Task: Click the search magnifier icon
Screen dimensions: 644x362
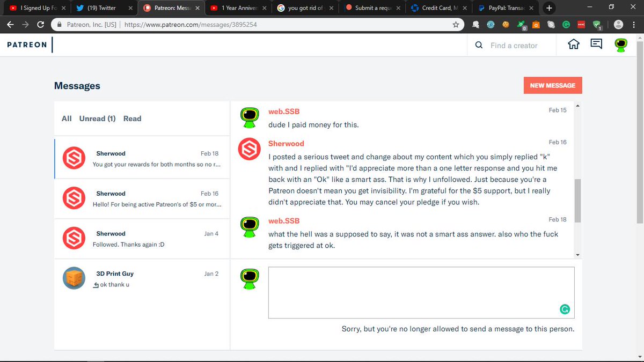Action: coord(479,46)
